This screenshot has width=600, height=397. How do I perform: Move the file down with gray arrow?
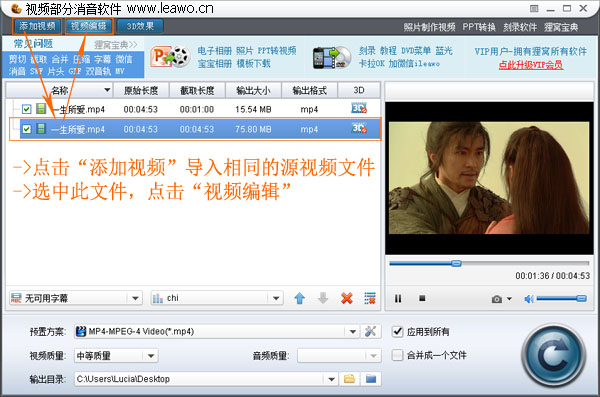323,298
